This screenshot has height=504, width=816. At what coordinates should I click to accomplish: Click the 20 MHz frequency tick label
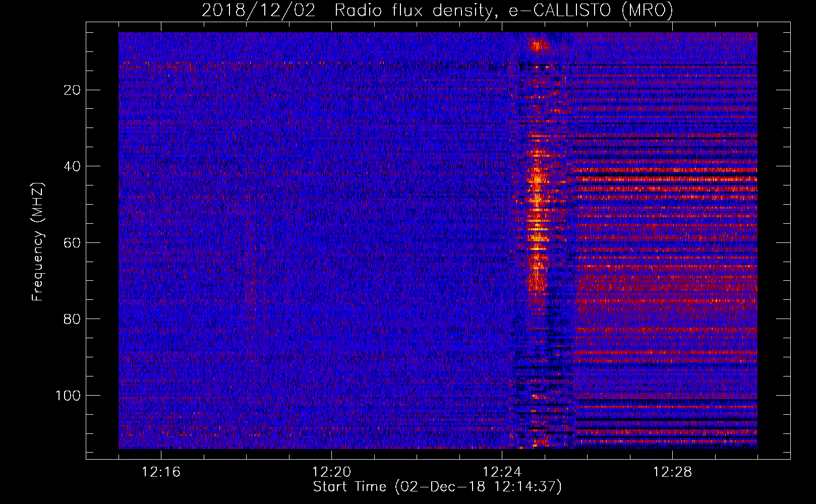73,90
